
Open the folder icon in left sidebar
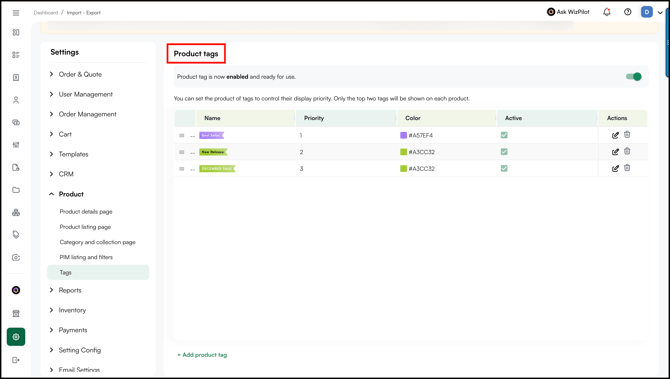point(16,190)
